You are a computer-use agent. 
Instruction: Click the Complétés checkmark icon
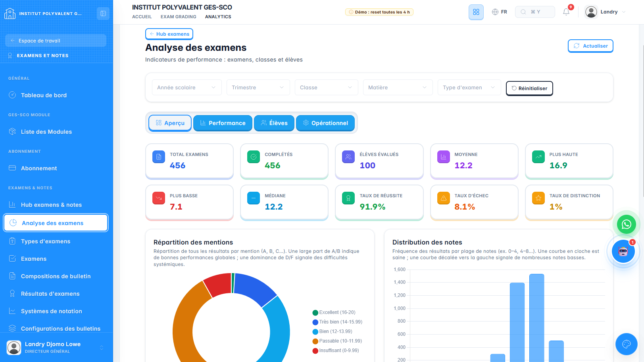[x=254, y=157]
